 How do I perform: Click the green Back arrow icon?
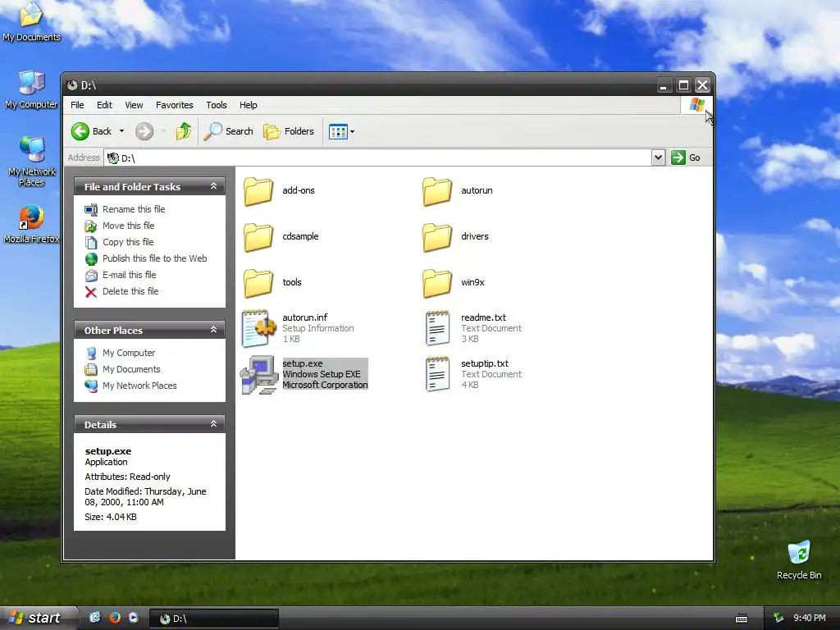(80, 131)
